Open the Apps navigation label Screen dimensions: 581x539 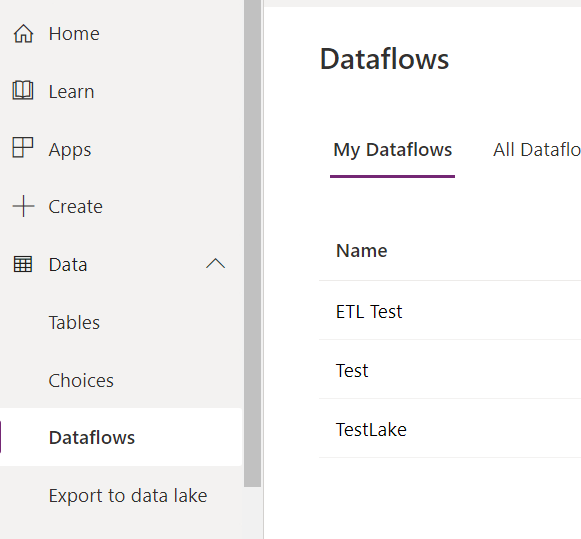pyautogui.click(x=70, y=150)
